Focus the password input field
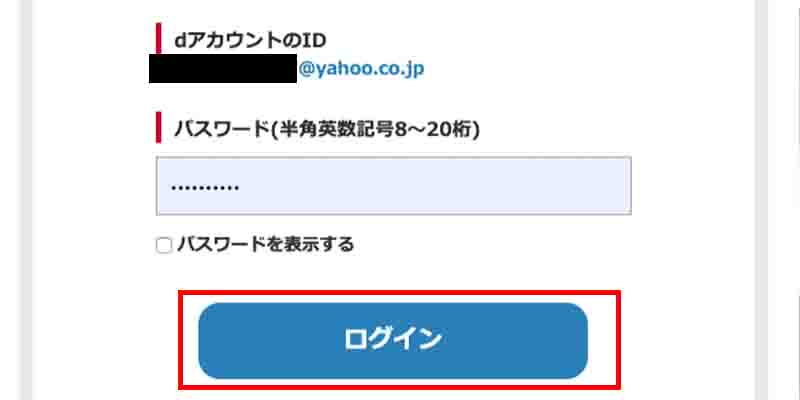 (393, 186)
